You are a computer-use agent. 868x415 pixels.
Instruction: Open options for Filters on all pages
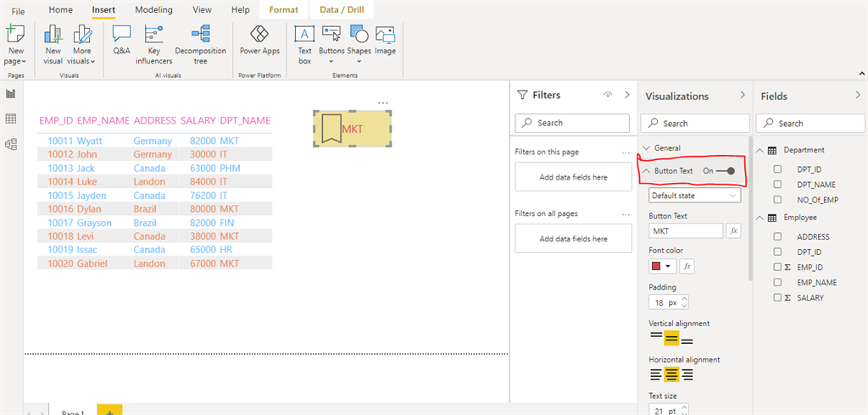coord(626,213)
